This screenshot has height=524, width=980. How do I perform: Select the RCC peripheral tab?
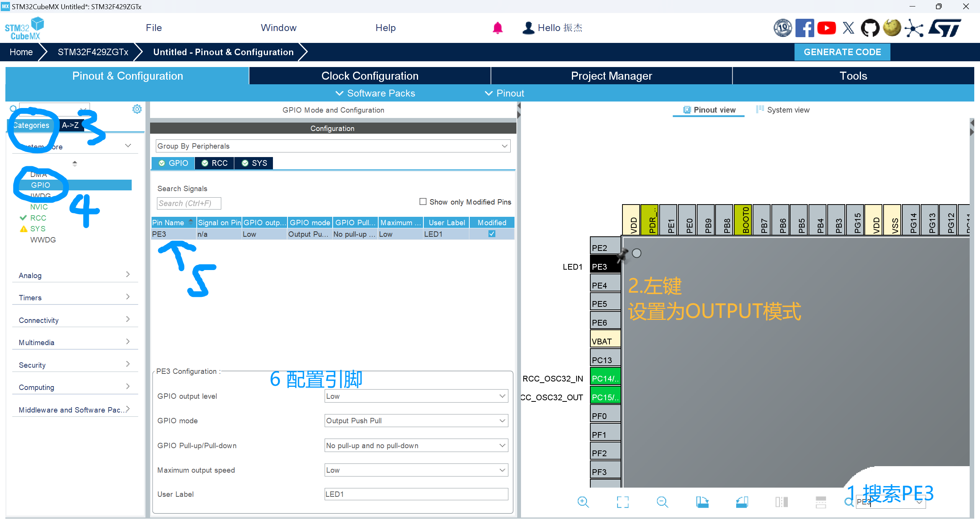pyautogui.click(x=215, y=163)
